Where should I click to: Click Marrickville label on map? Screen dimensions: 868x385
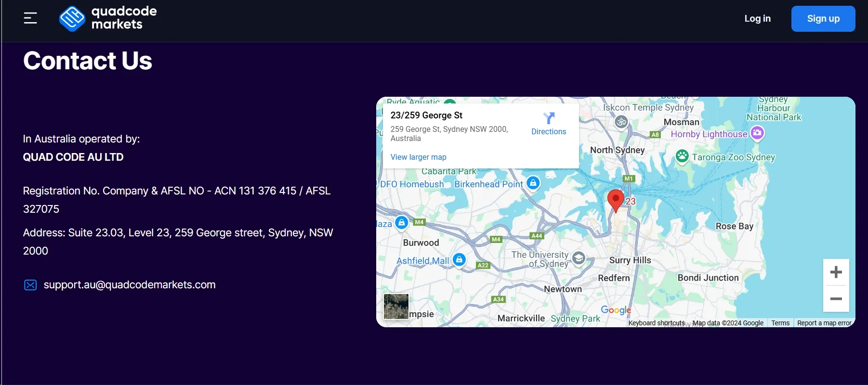pyautogui.click(x=521, y=319)
